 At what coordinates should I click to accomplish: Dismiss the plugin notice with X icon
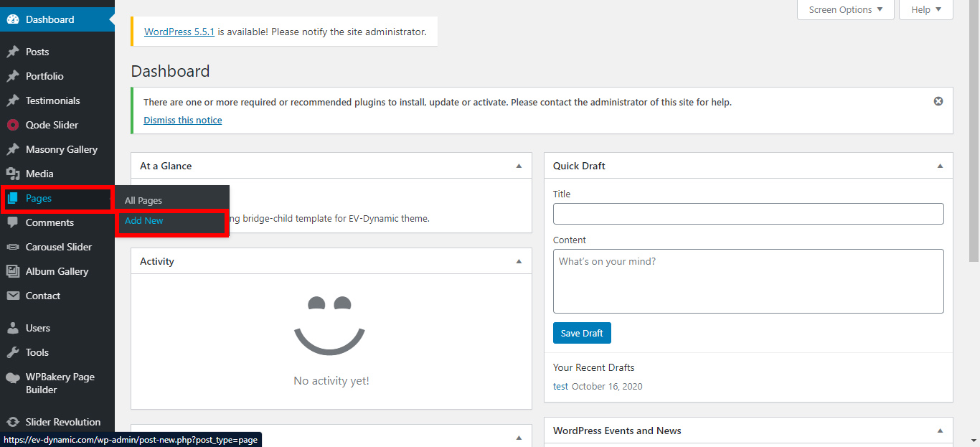click(x=938, y=101)
